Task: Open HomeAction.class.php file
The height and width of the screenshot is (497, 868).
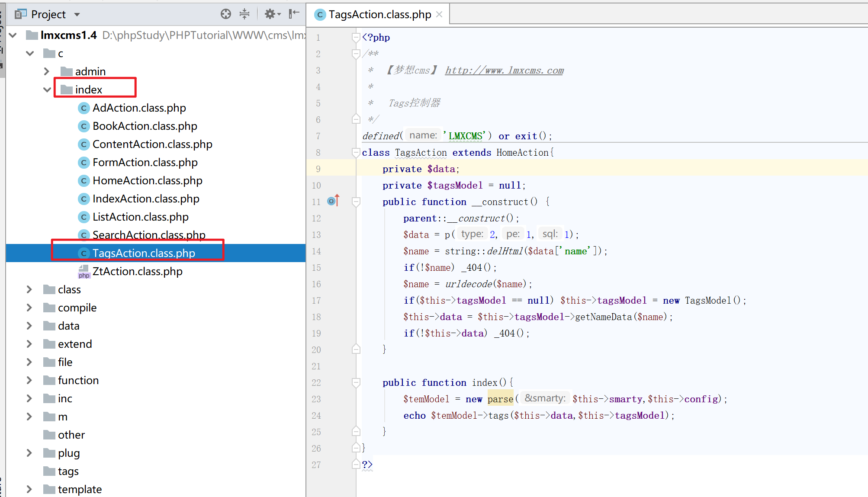Action: point(147,180)
